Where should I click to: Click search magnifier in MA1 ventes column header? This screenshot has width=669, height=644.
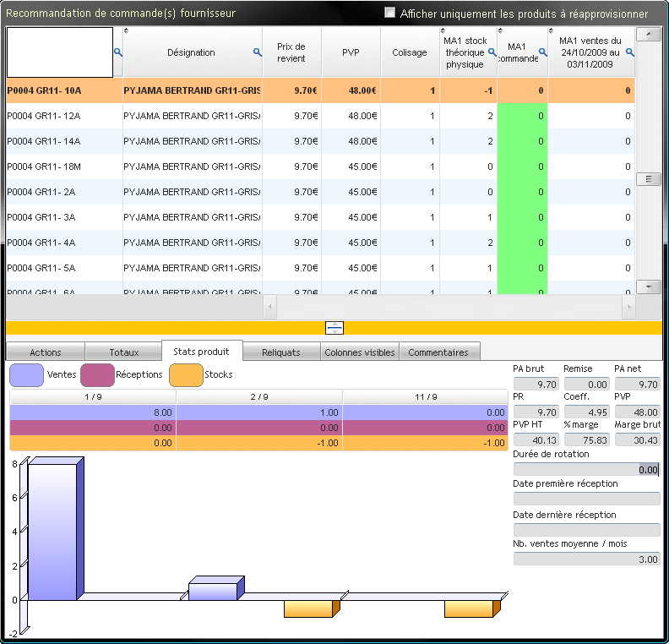coord(630,52)
